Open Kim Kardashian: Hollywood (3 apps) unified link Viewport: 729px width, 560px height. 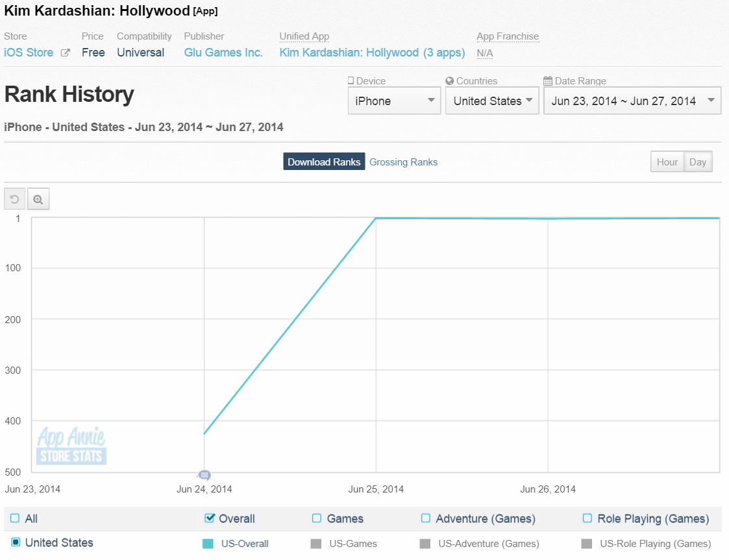click(372, 53)
